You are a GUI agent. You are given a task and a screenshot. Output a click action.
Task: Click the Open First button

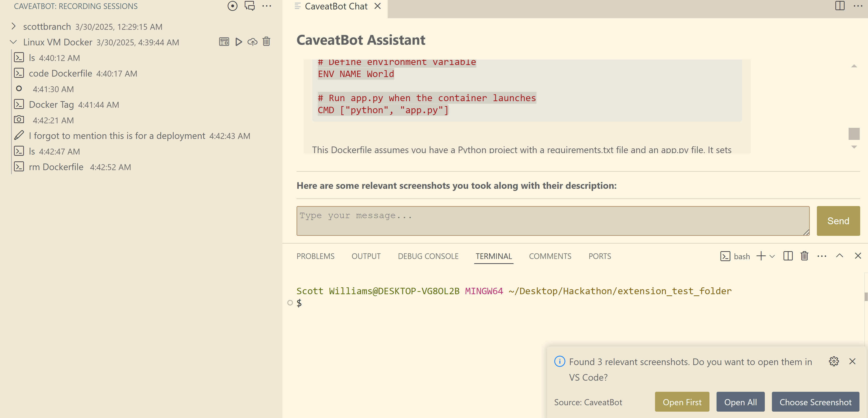tap(682, 402)
